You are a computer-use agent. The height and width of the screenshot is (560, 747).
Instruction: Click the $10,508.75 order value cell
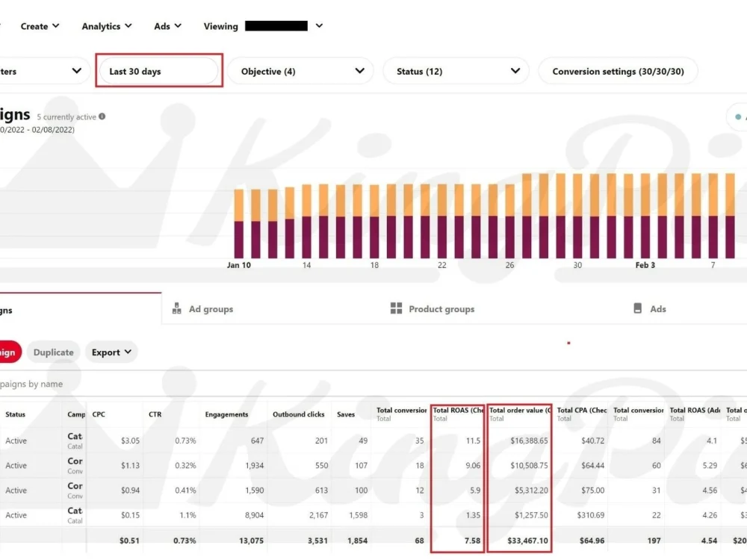tap(529, 466)
